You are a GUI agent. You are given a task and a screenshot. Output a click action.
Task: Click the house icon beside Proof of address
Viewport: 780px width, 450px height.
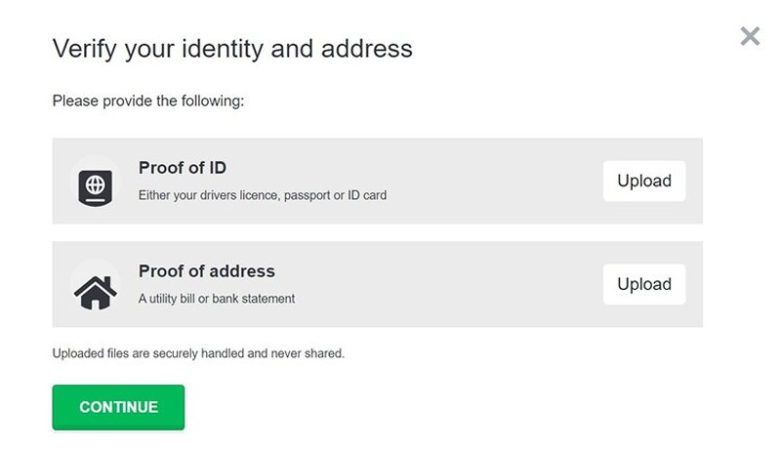click(x=95, y=289)
